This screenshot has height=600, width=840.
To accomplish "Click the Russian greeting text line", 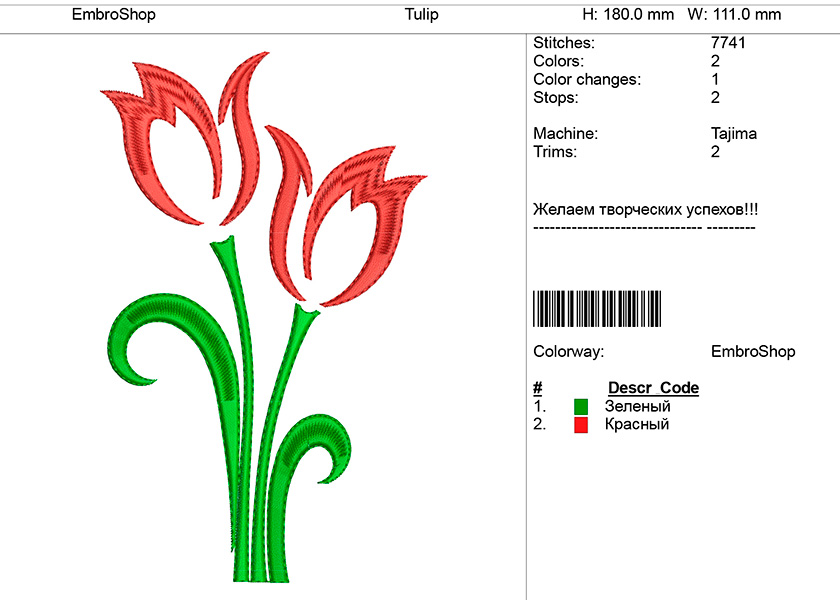I will (646, 210).
